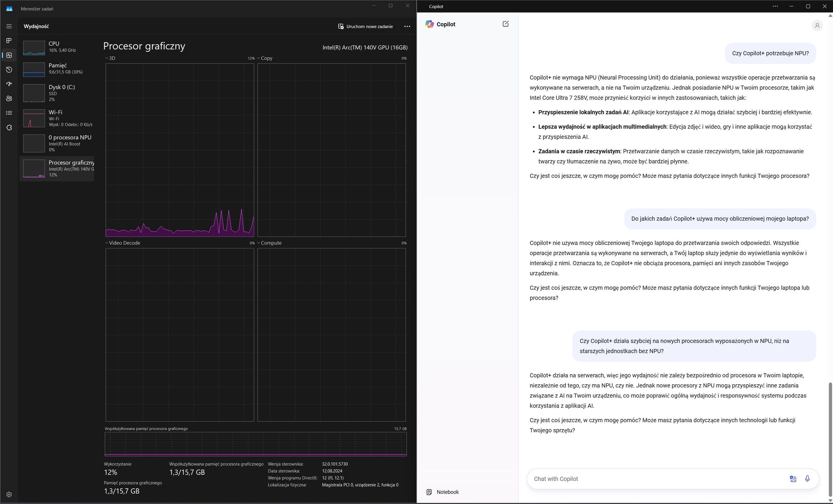Screen dimensions: 833x504
Task: Click the 'Procesor graficzny' page heading
Action: [x=144, y=46]
